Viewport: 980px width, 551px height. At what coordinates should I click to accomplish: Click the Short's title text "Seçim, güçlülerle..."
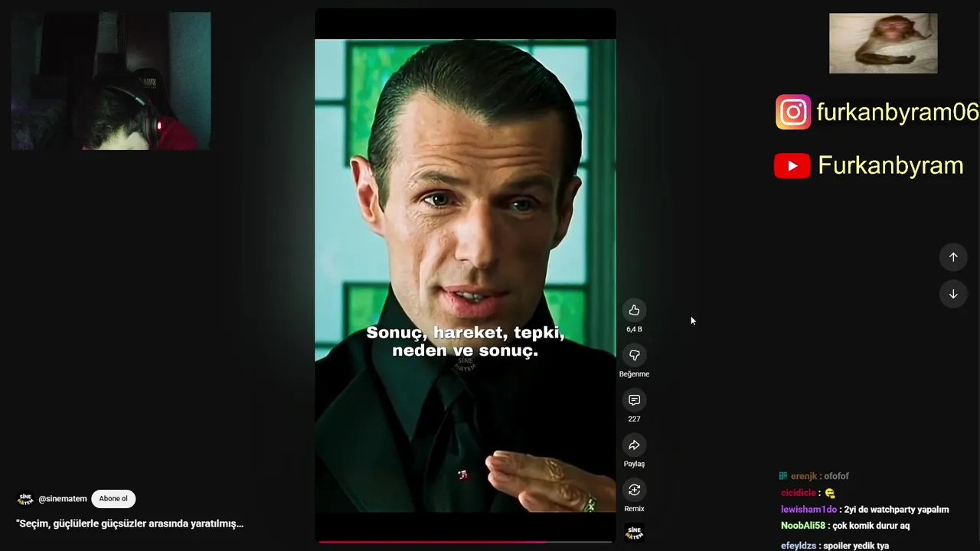point(130,524)
